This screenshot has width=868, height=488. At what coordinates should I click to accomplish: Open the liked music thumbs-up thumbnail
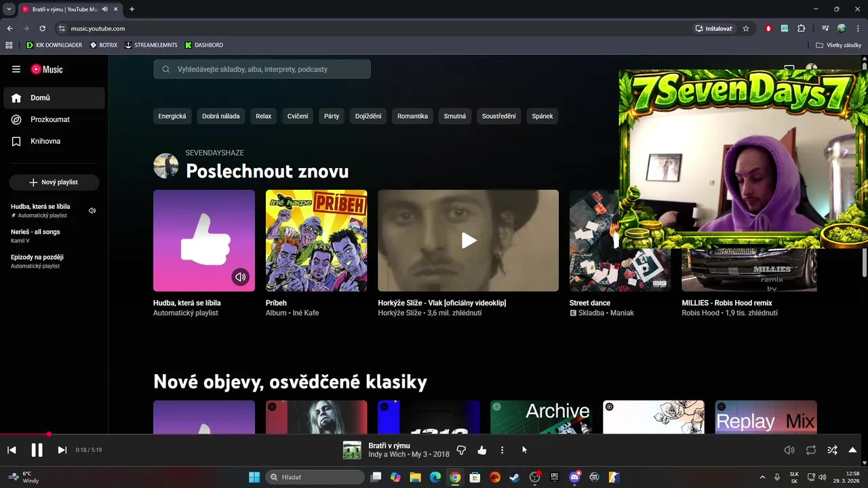204,241
